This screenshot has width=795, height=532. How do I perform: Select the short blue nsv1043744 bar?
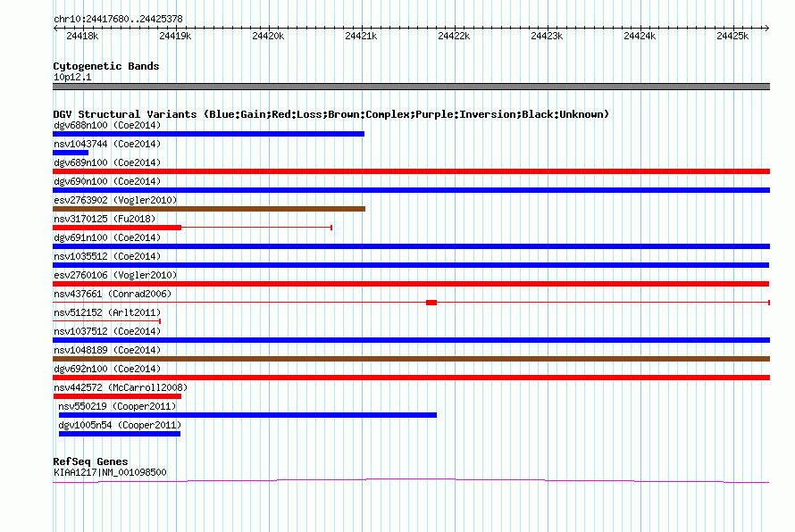tap(71, 153)
